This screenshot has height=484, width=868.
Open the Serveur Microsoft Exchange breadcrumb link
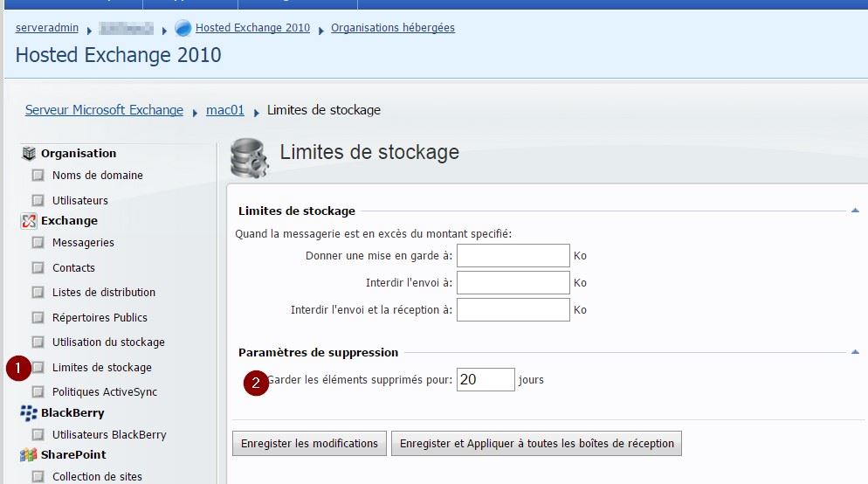click(x=104, y=111)
